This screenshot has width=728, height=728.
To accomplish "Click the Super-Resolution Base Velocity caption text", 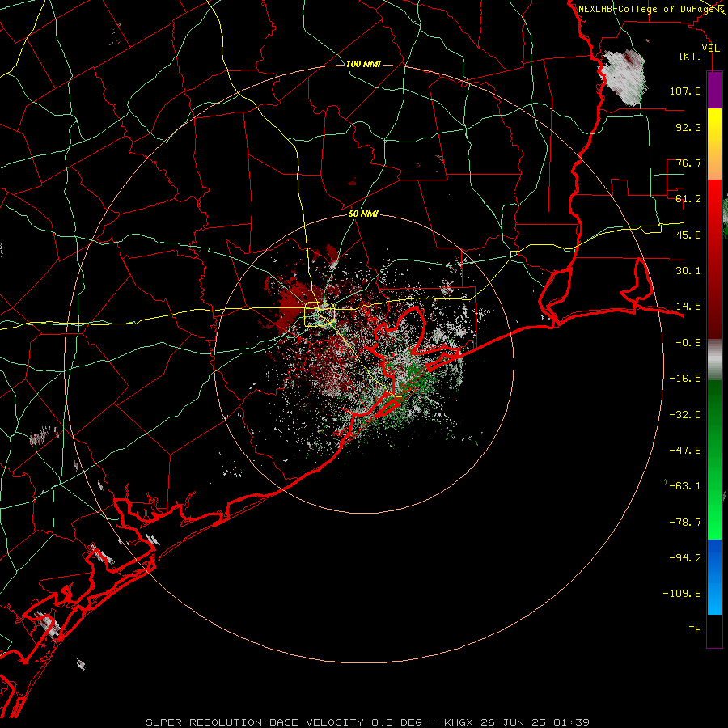I will point(368,722).
